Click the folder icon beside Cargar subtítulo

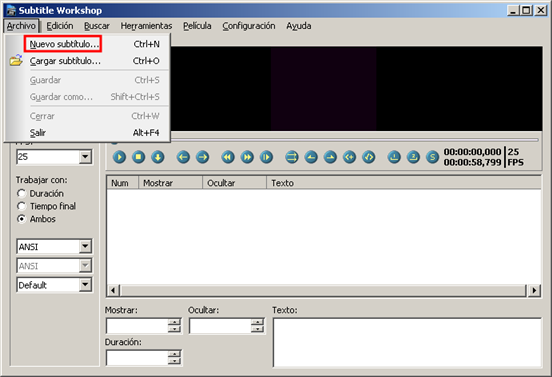(16, 61)
